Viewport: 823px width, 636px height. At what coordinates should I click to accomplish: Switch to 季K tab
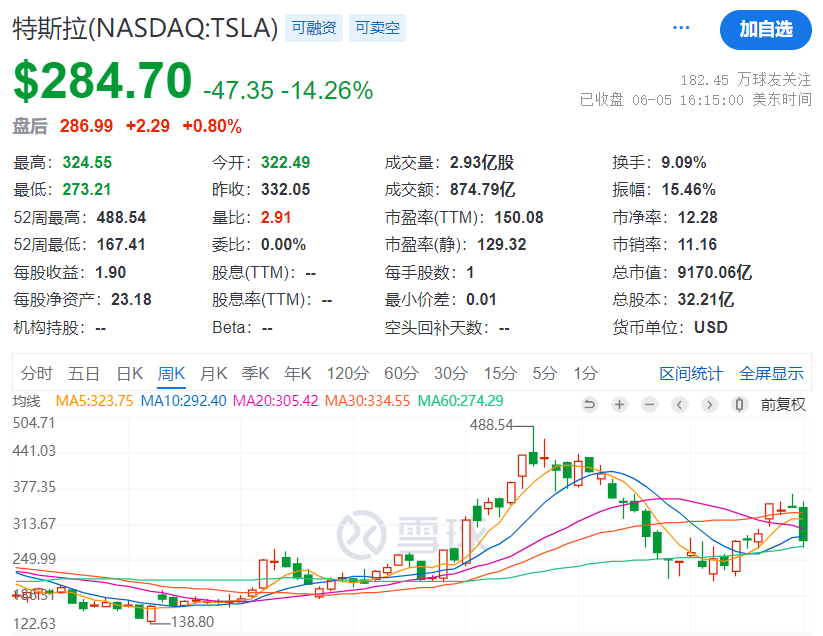tap(256, 374)
